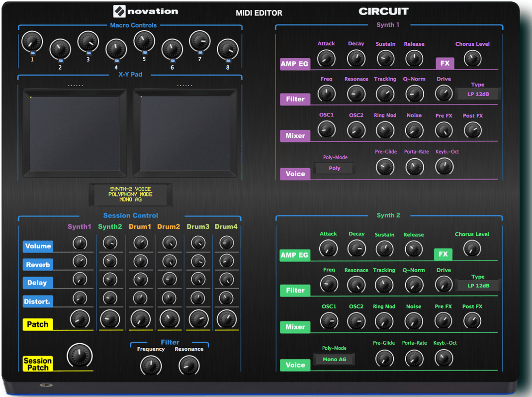The height and width of the screenshot is (397, 532).
Task: Click the Session Patch button
Action: (x=38, y=364)
